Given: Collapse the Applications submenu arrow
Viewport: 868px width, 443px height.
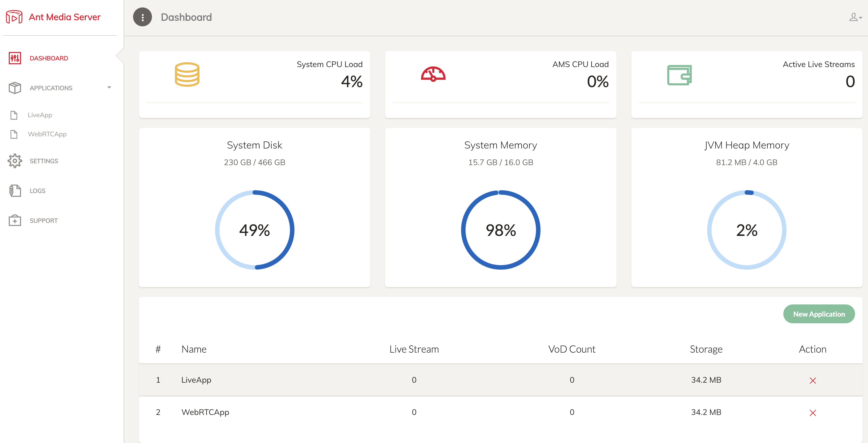Looking at the screenshot, I should click(109, 88).
